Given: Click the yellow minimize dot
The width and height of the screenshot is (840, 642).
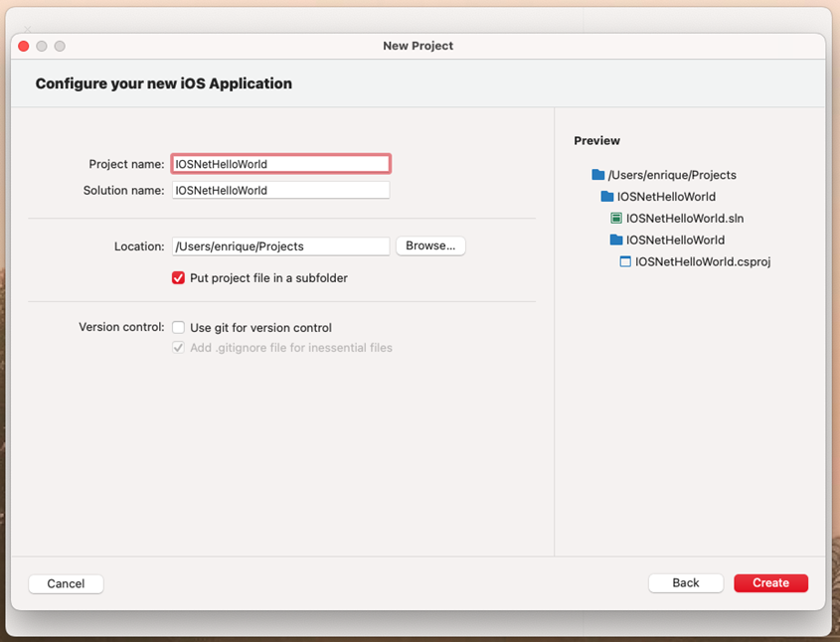Looking at the screenshot, I should click(x=41, y=46).
